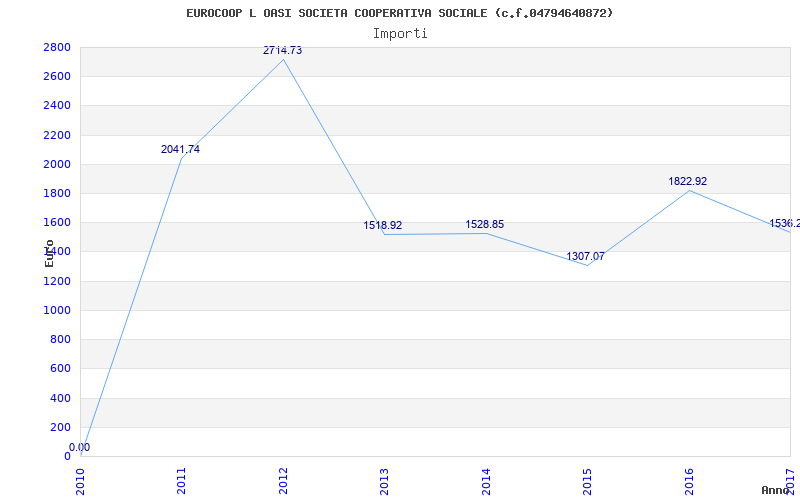Screen dimensions: 800x500
Task: Select the 1307.07 data label
Action: (585, 257)
